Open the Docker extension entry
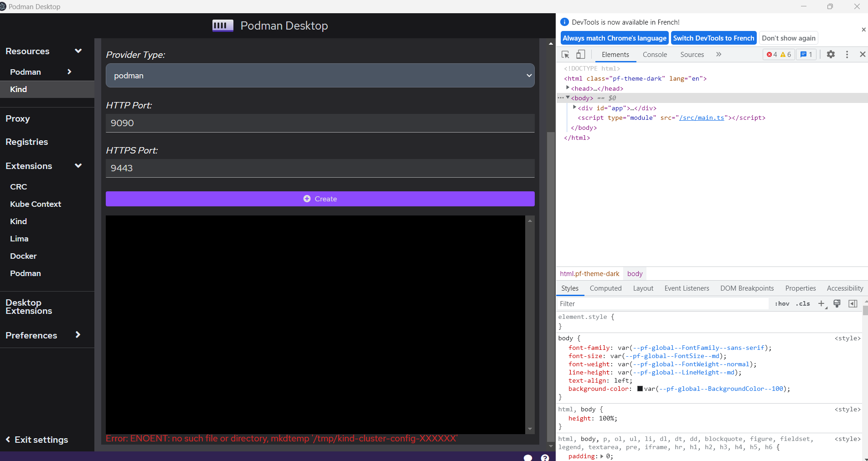Screen dimensions: 868x461 pos(23,256)
